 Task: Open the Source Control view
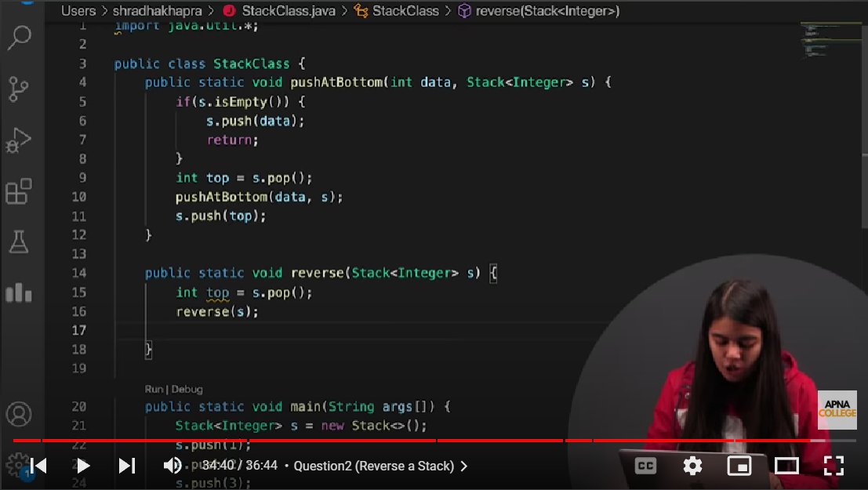pos(19,89)
